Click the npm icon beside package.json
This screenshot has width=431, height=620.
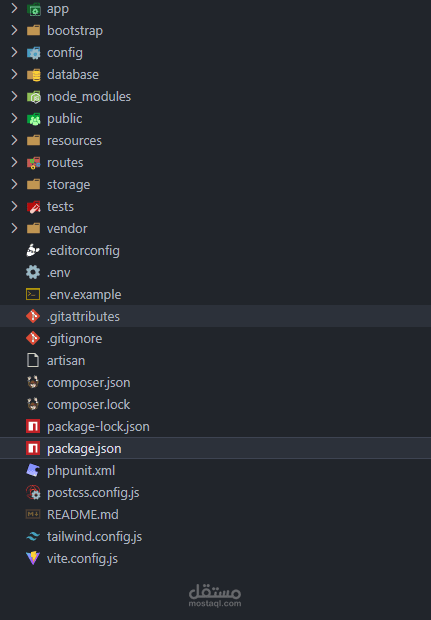[33, 448]
